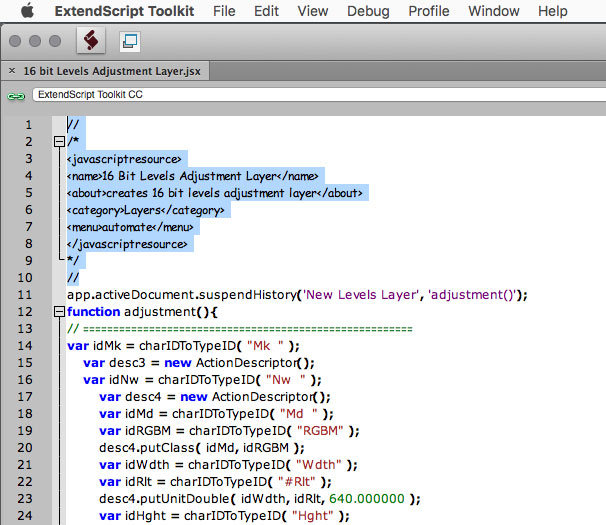The width and height of the screenshot is (606, 525).
Task: Open the File menu
Action: (x=224, y=11)
